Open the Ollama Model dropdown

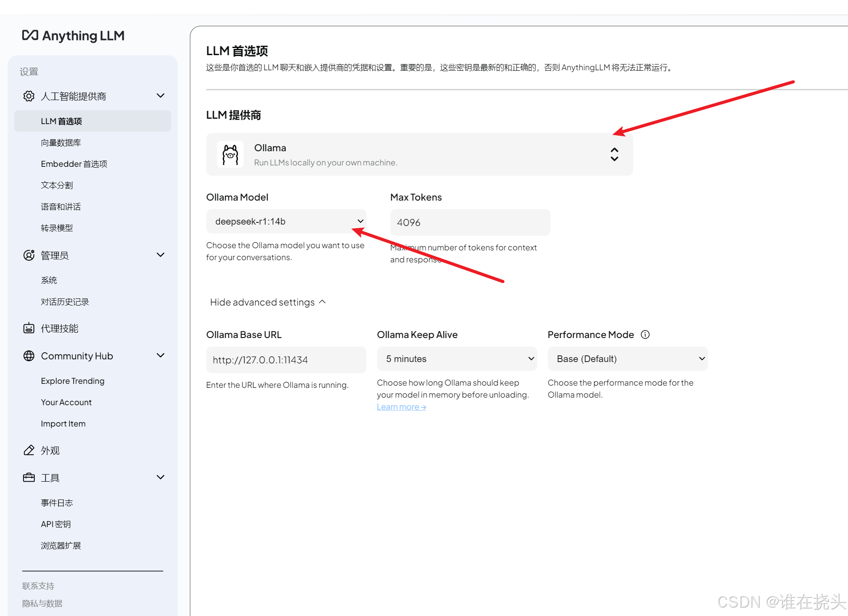[x=286, y=221]
